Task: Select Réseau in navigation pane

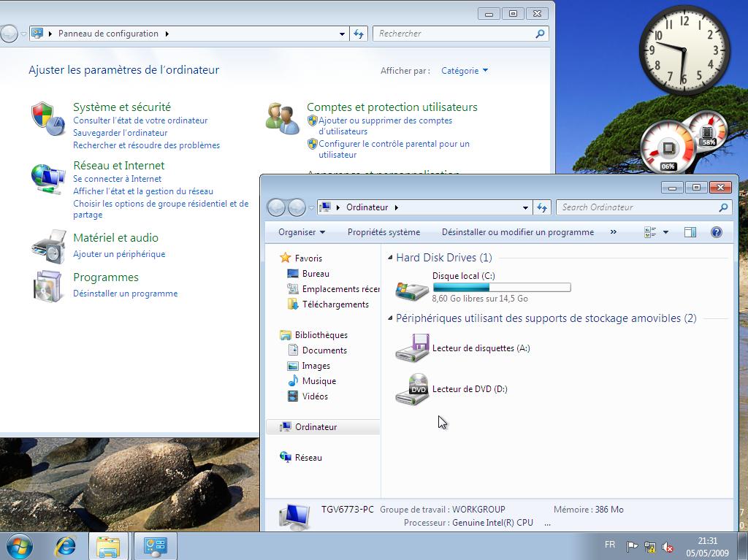Action: pos(308,458)
